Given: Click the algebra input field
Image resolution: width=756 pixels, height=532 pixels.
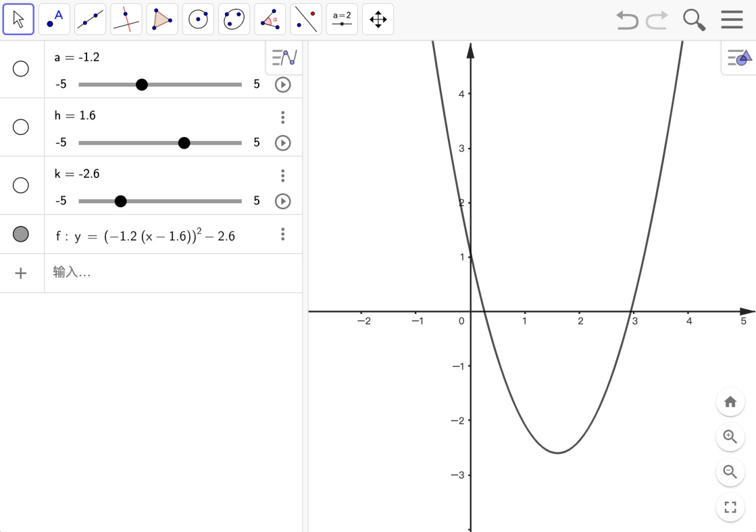Looking at the screenshot, I should pyautogui.click(x=169, y=273).
